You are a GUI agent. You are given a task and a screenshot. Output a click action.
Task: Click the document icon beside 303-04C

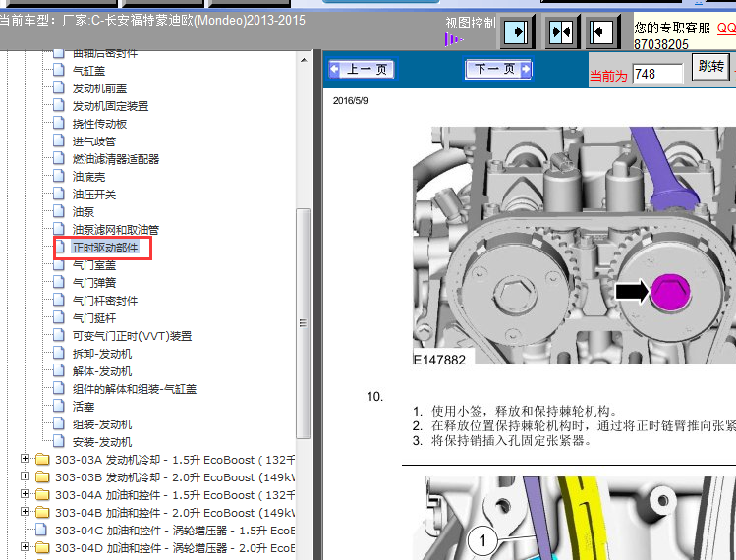click(41, 530)
